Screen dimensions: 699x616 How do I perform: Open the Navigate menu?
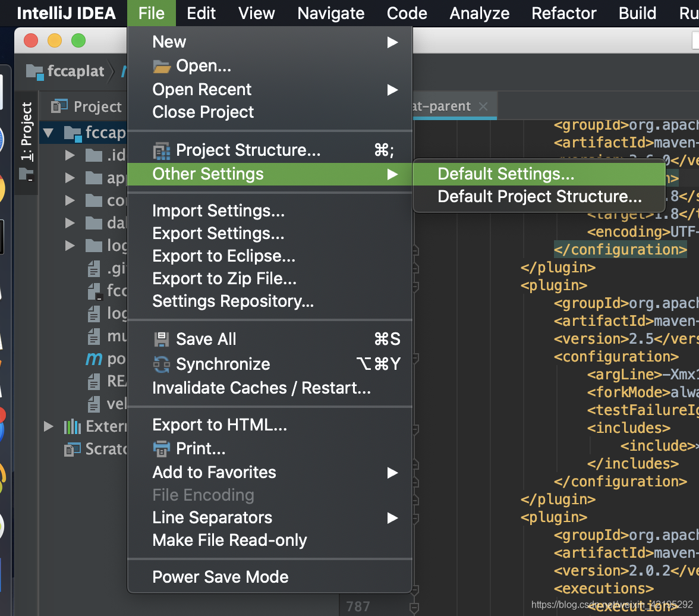330,13
